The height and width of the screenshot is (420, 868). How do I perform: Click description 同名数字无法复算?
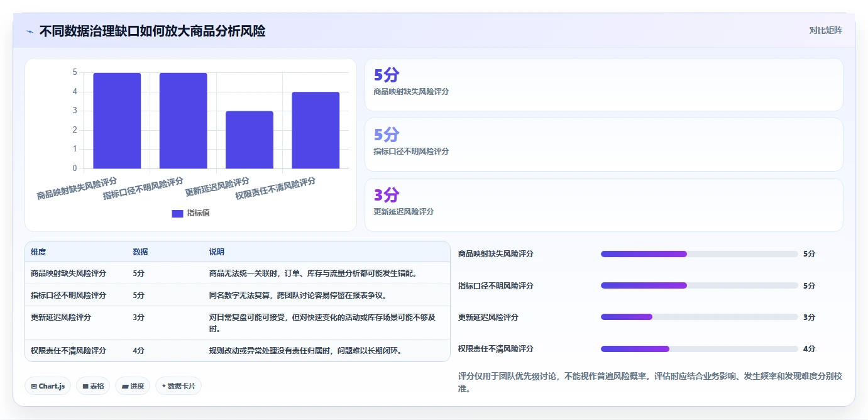[298, 296]
